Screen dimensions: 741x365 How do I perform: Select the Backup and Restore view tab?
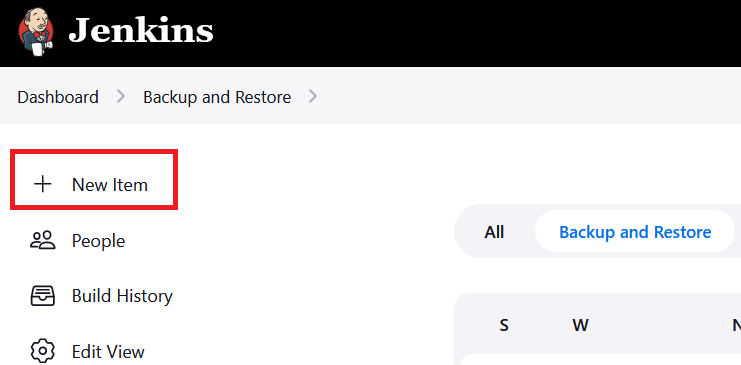(635, 232)
